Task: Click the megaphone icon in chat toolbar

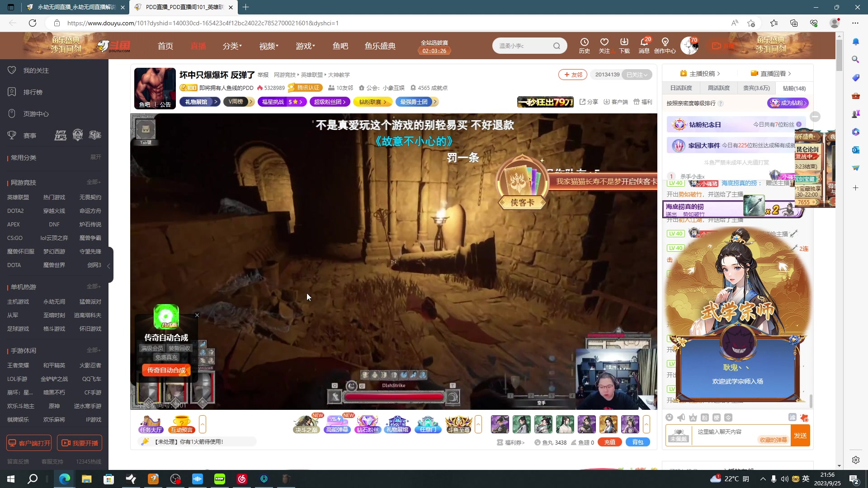Action: click(681, 418)
